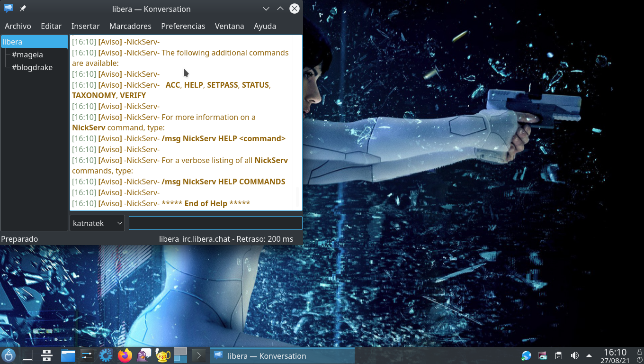
Task: Open the panel widget with stacked bars icon
Action: click(46, 355)
